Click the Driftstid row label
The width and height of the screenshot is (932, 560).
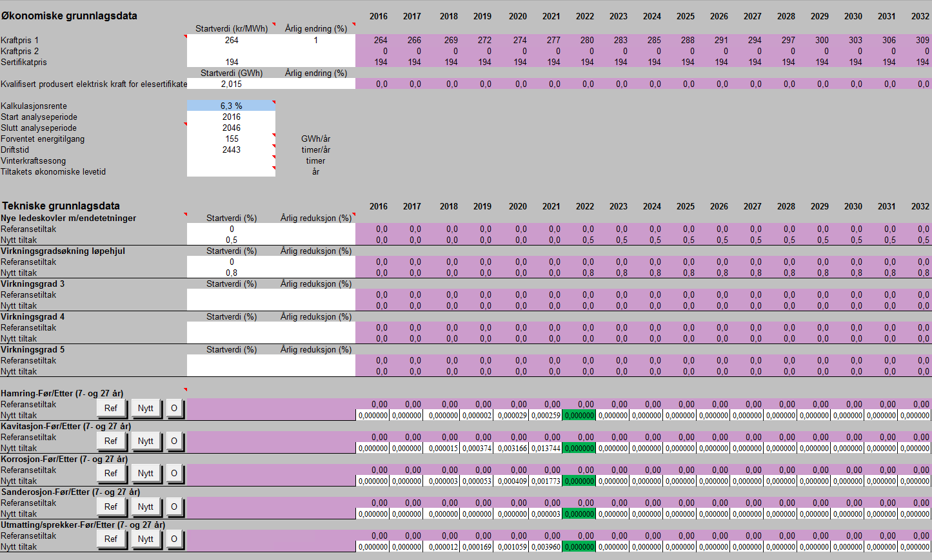[15, 150]
